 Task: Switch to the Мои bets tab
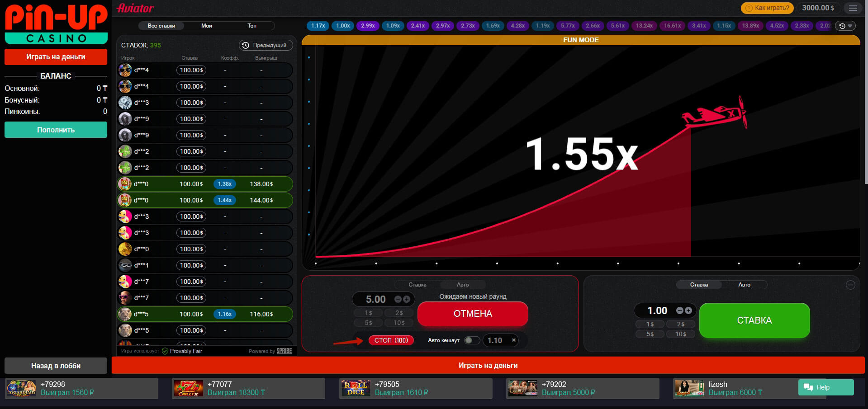point(207,26)
